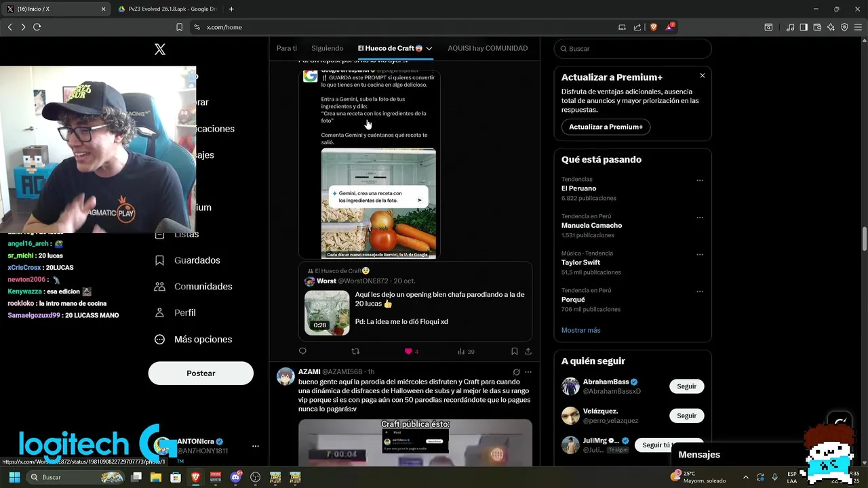Image resolution: width=868 pixels, height=488 pixels.
Task: Open new browser tab
Action: (x=231, y=9)
